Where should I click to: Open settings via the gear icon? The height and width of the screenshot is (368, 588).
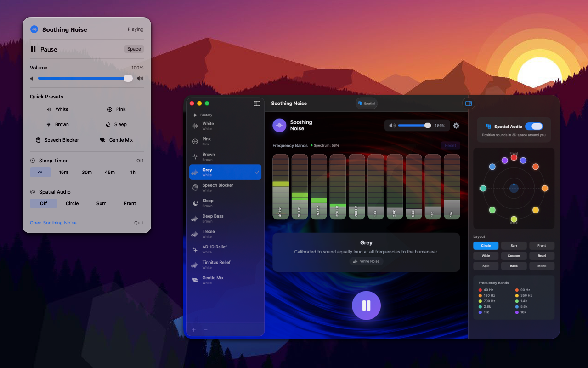pyautogui.click(x=456, y=126)
